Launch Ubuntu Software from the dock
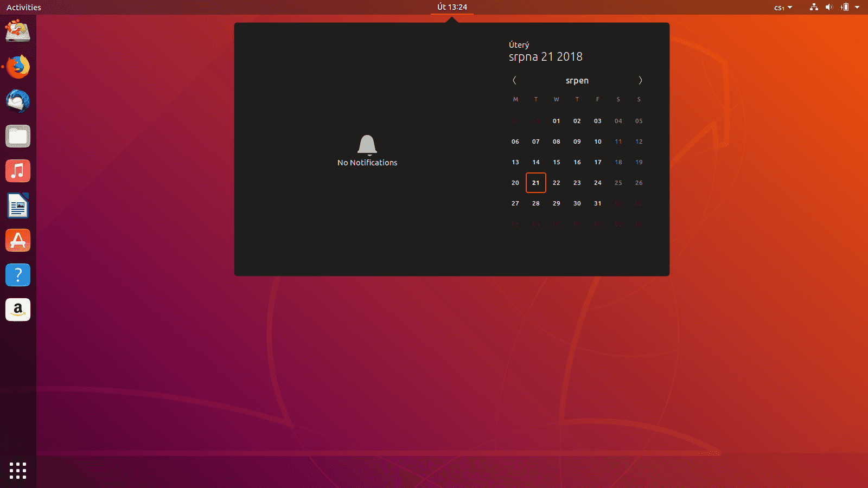The height and width of the screenshot is (488, 868). (18, 240)
